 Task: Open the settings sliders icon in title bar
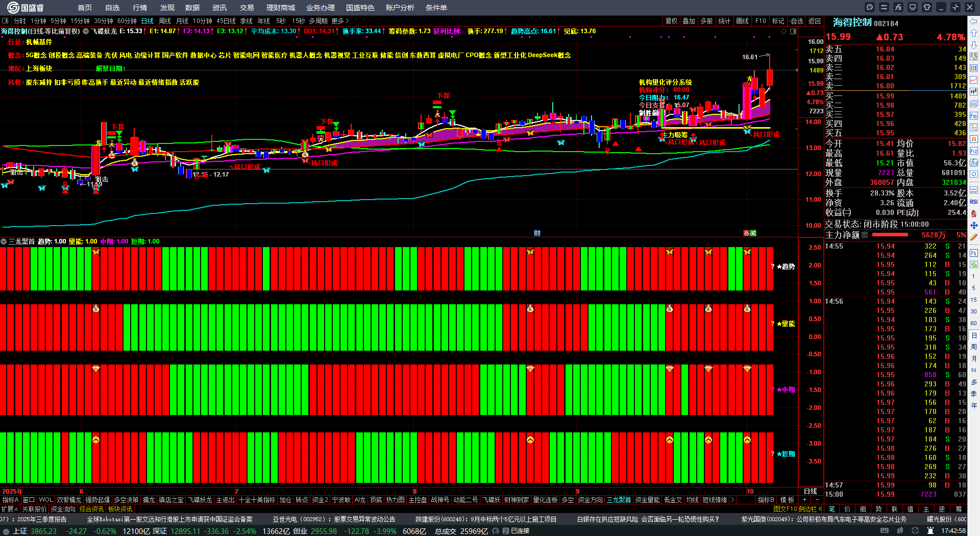point(884,7)
